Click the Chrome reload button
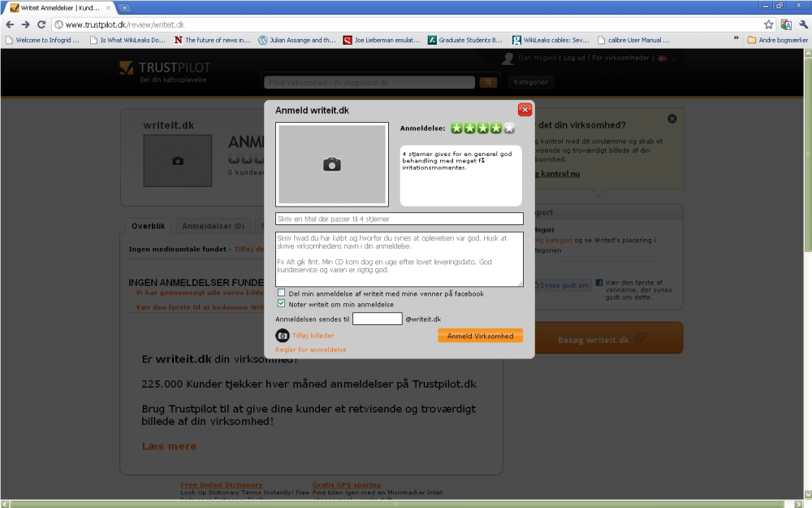 point(41,24)
